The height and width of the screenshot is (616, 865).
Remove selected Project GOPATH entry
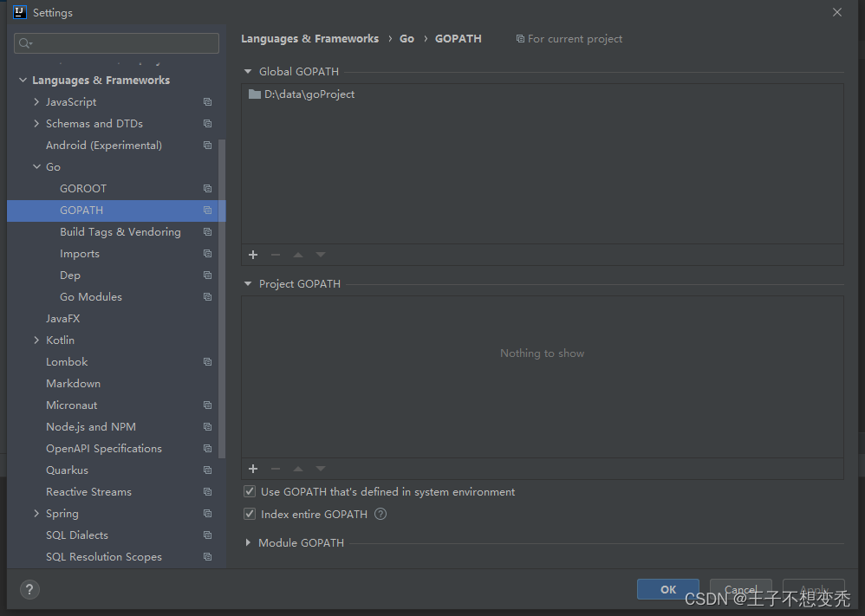click(x=276, y=469)
